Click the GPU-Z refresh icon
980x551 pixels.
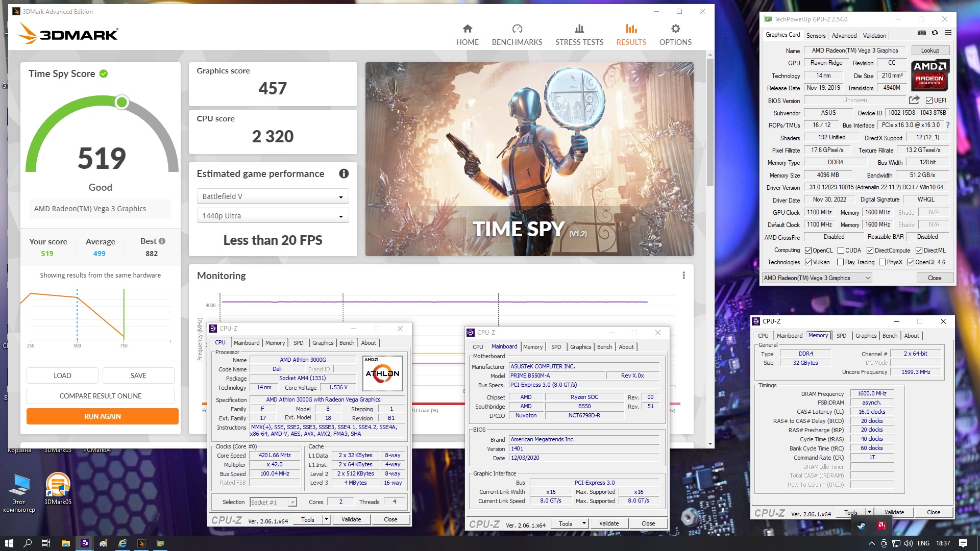point(935,33)
